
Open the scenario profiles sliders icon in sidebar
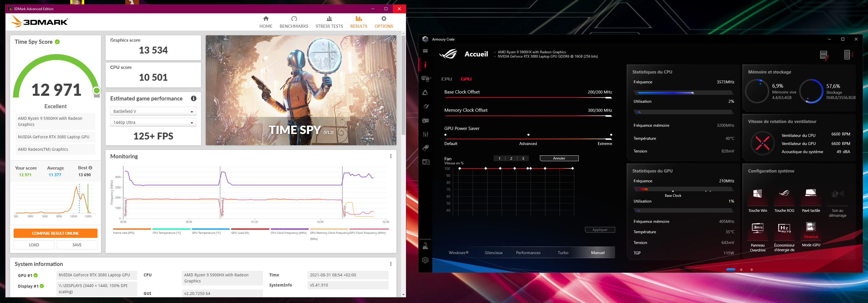coord(426,134)
